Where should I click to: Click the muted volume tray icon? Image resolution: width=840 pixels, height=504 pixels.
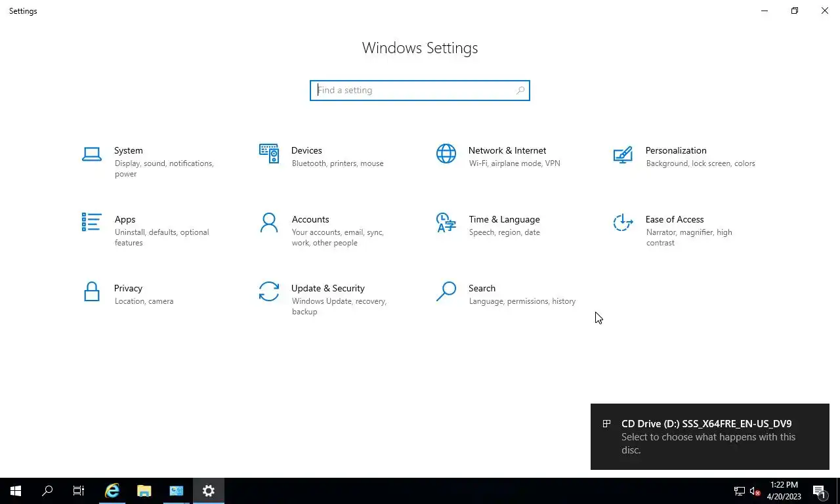coord(755,491)
